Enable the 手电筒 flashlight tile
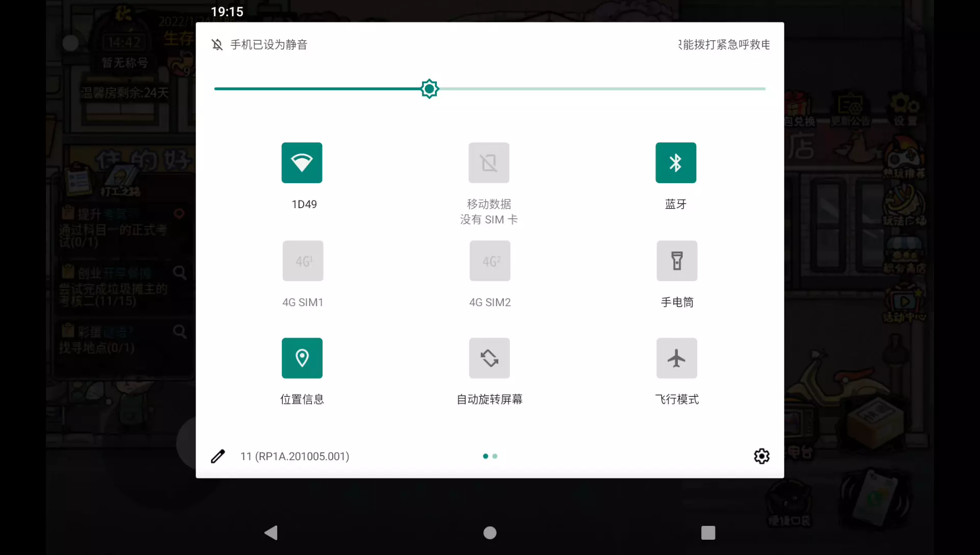980x555 pixels. [x=677, y=261]
